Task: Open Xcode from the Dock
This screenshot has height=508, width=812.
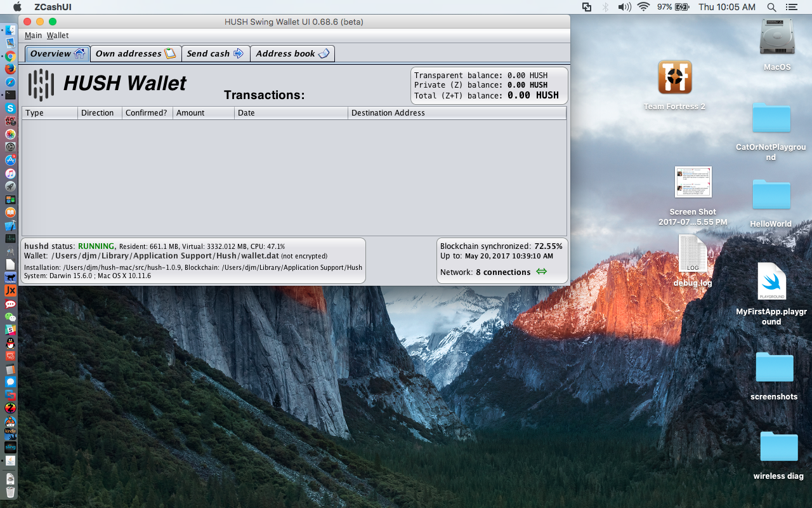Action: [10, 225]
